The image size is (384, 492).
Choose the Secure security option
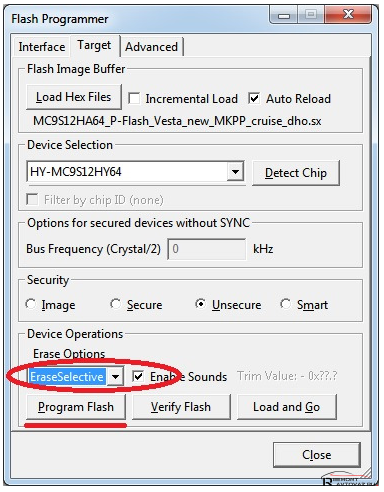(115, 304)
